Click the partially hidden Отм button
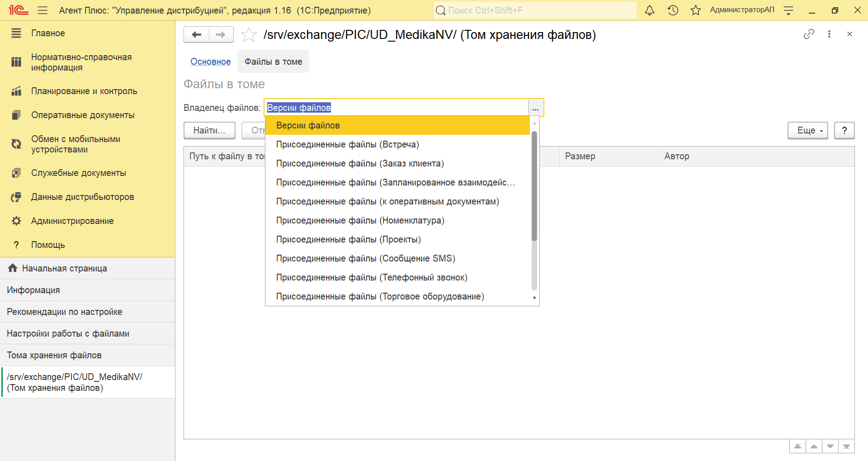 254,130
